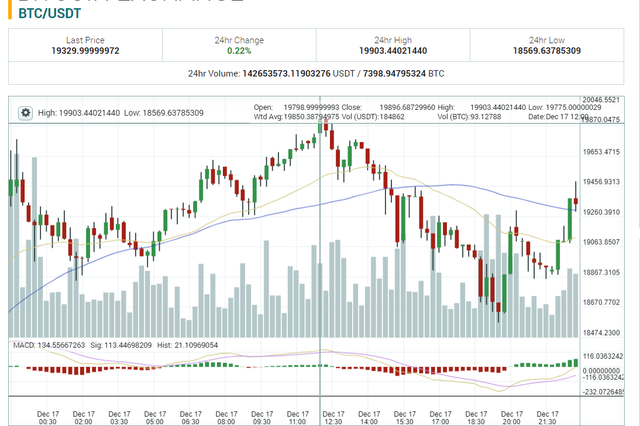The image size is (640, 426).
Task: Click time axis label Dec 17 20:00
Action: click(x=512, y=418)
